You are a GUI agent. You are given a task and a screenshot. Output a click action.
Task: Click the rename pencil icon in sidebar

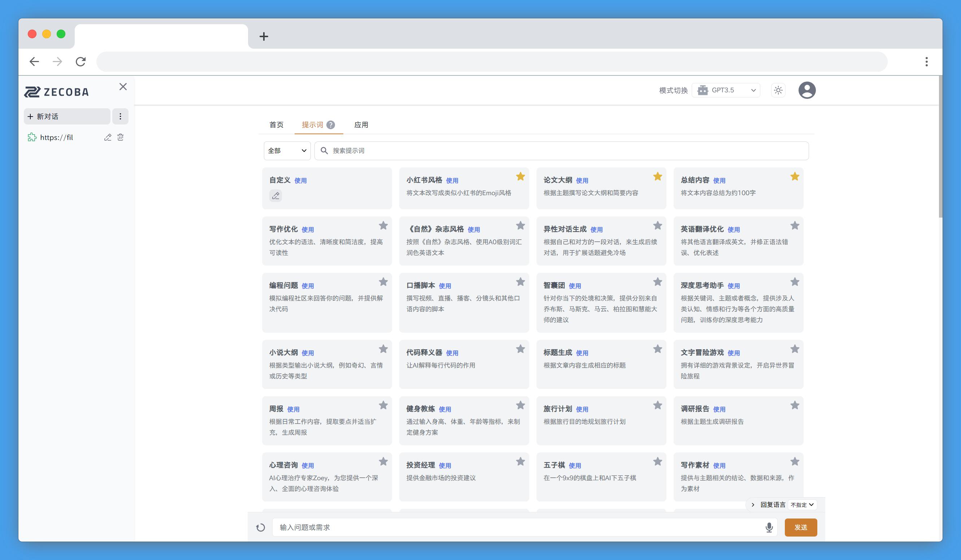[x=108, y=137]
